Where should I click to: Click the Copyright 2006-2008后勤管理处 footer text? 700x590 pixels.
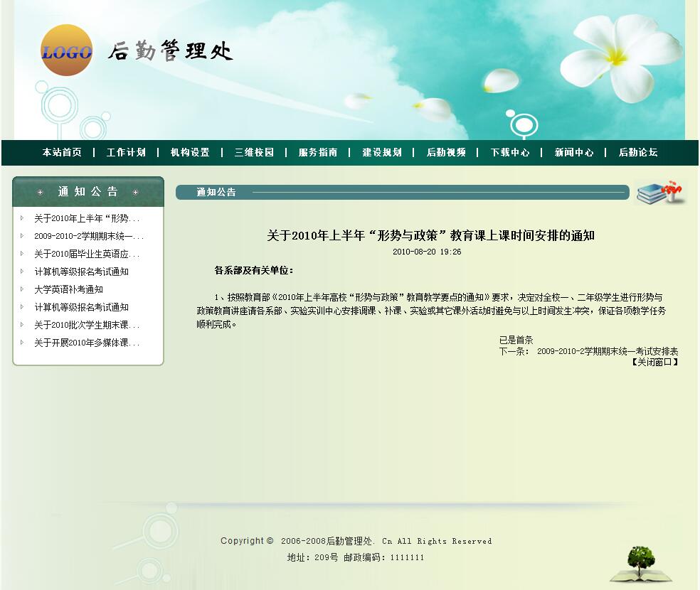[356, 541]
